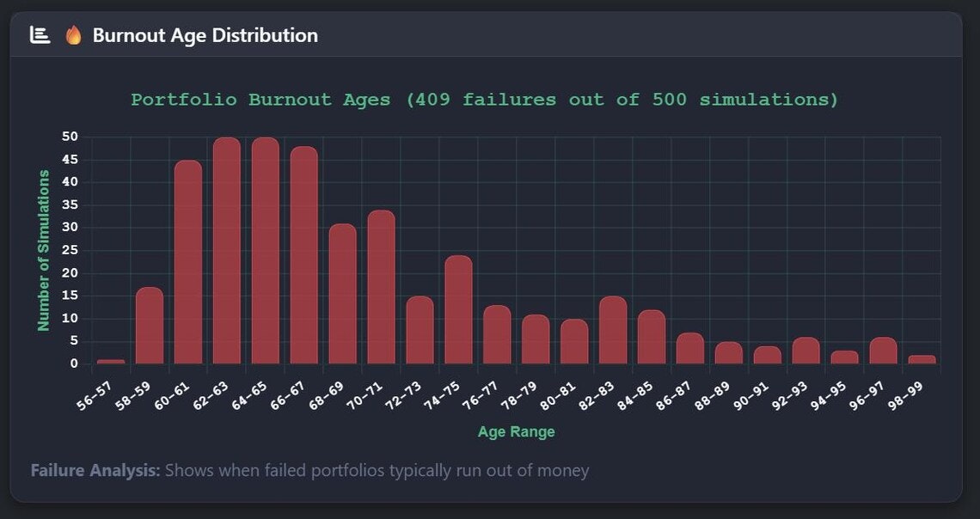
Task: Click the y-axis value 15
Action: coord(70,296)
